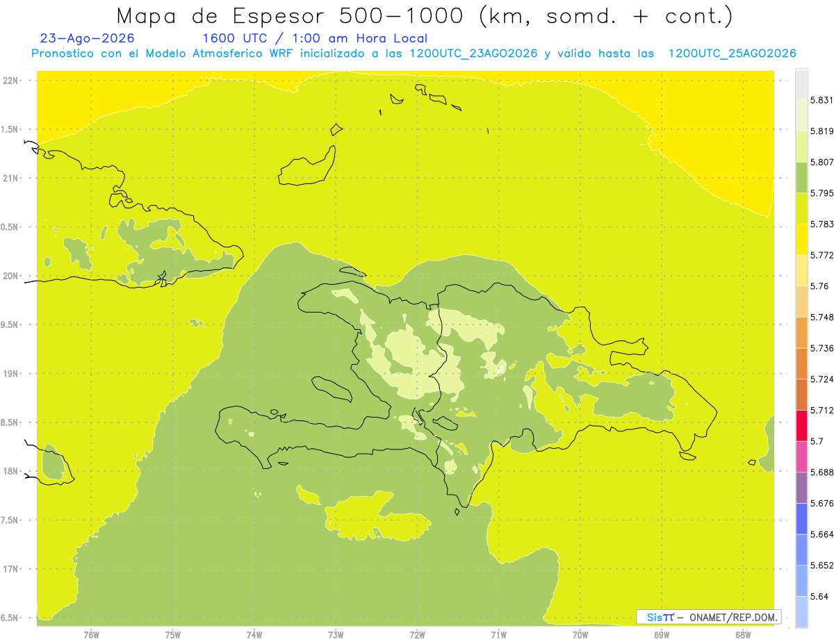Click the pale blue swatch below 5.64
The height and width of the screenshot is (644, 834).
click(x=801, y=612)
